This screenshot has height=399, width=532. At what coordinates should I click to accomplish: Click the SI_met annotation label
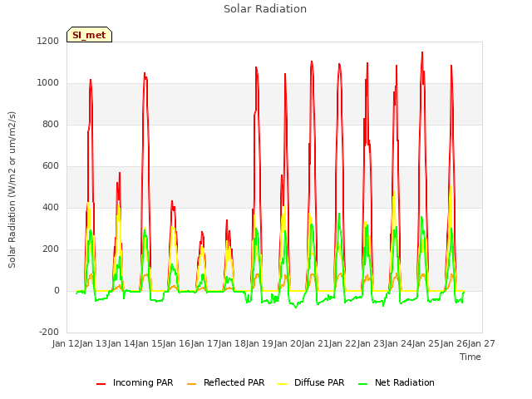[89, 35]
